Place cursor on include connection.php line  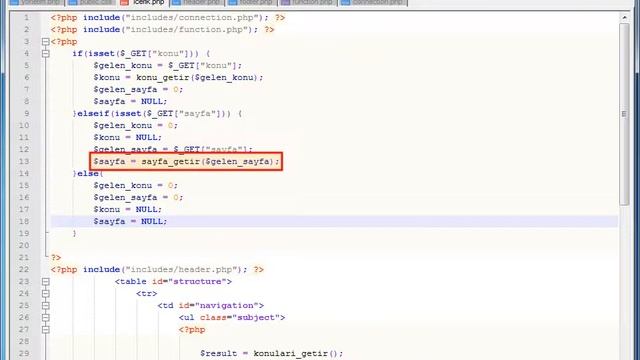pos(168,18)
